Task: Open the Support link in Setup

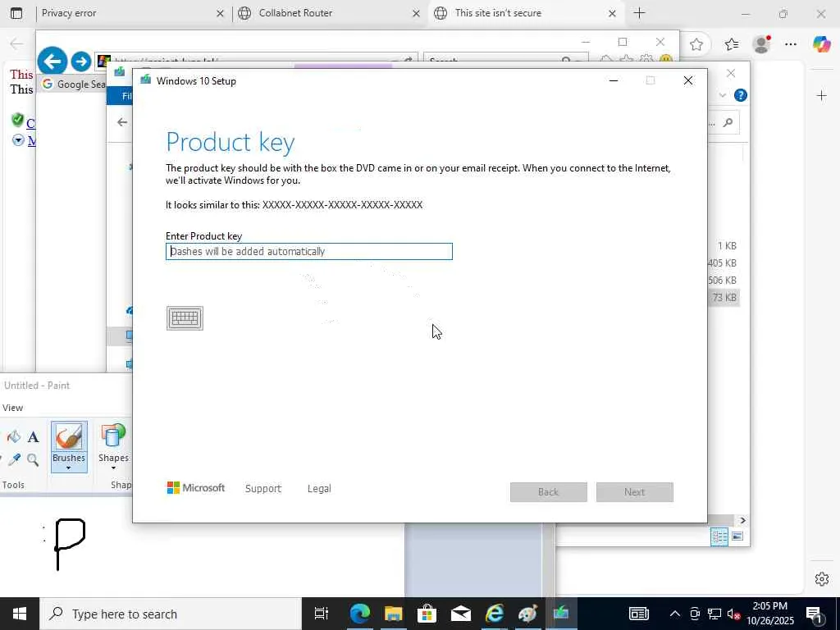Action: point(263,489)
